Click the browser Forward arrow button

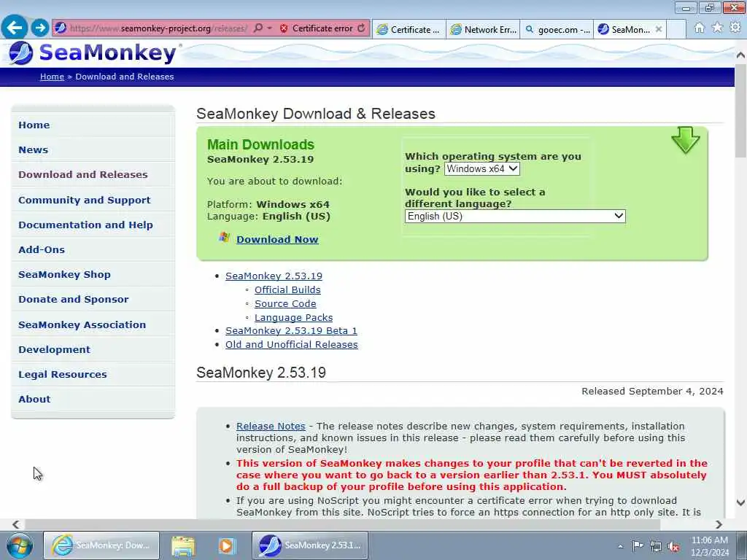(40, 28)
